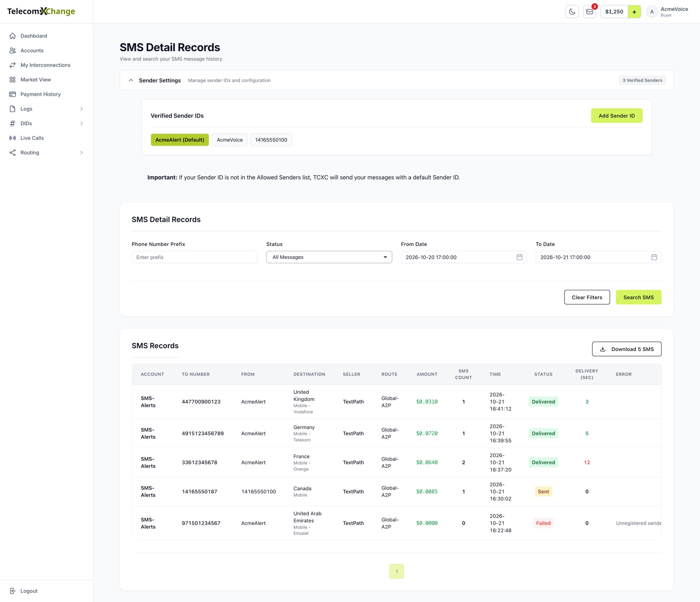Click amount $0.0310
This screenshot has width=700, height=602.
click(x=427, y=402)
